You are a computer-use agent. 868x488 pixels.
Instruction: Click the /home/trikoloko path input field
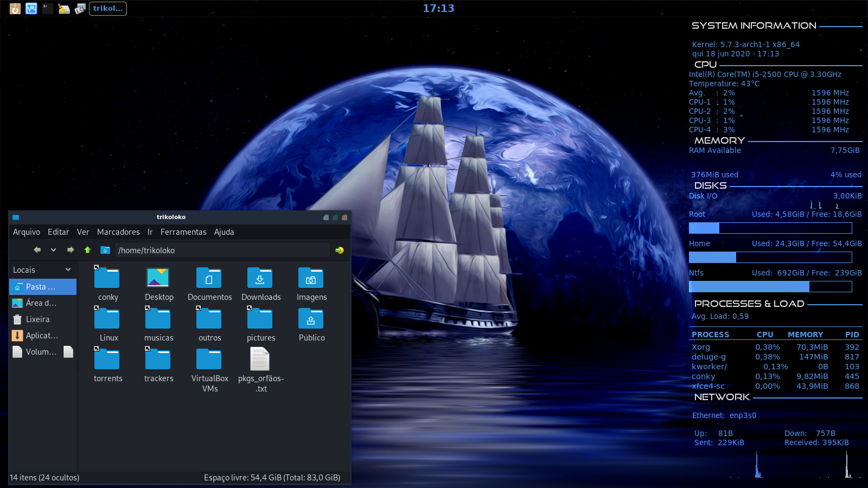(x=222, y=251)
